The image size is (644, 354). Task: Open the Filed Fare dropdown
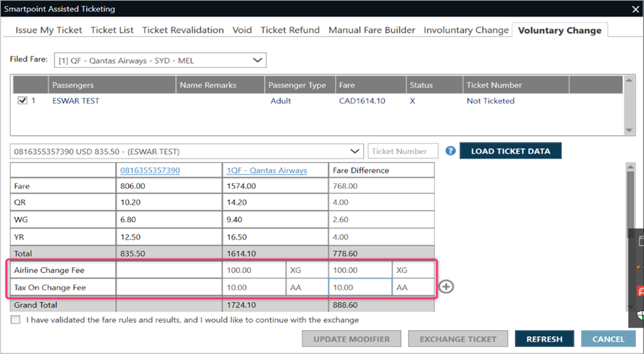(x=258, y=60)
